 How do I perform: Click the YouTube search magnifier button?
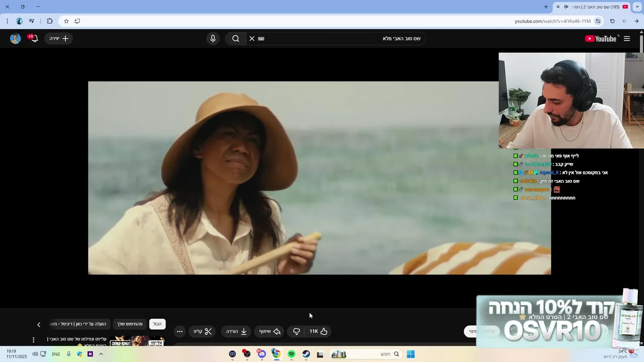click(x=235, y=39)
